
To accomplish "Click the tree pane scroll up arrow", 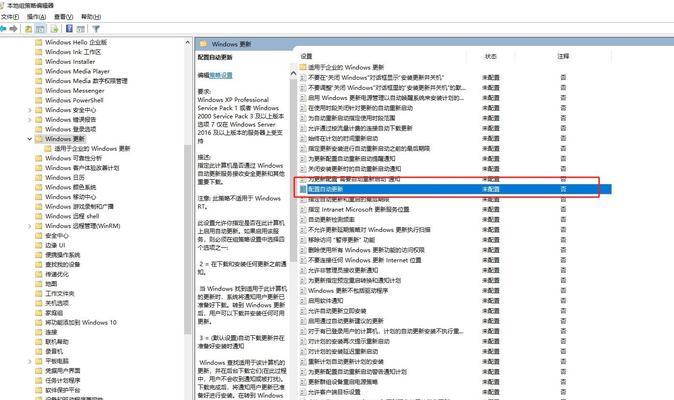I will 187,43.
